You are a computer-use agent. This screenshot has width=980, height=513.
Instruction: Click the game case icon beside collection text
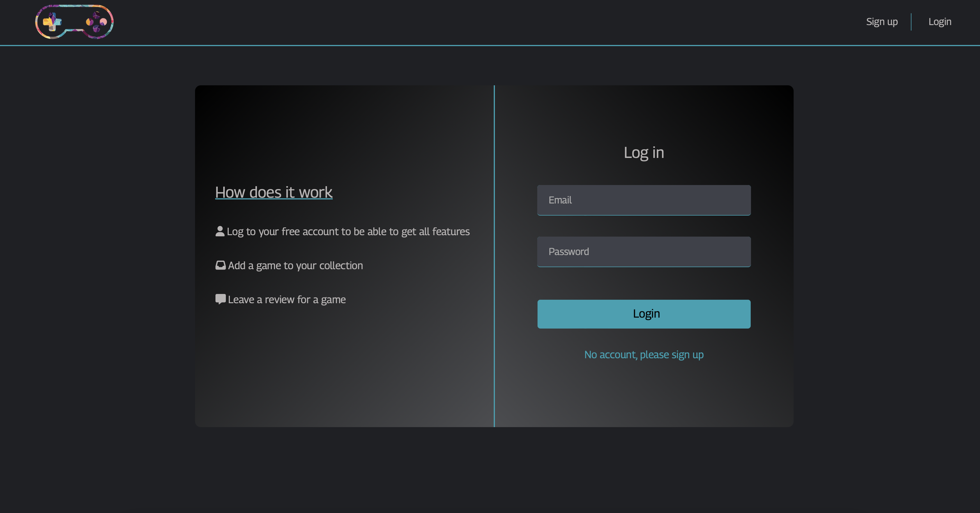(x=221, y=265)
